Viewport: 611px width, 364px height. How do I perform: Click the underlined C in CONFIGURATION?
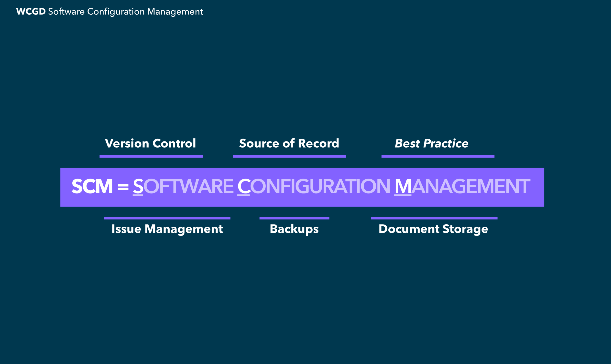243,186
